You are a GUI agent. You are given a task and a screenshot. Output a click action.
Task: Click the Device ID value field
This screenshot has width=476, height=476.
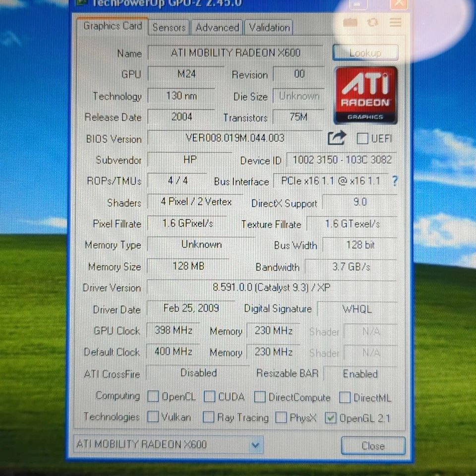click(342, 160)
